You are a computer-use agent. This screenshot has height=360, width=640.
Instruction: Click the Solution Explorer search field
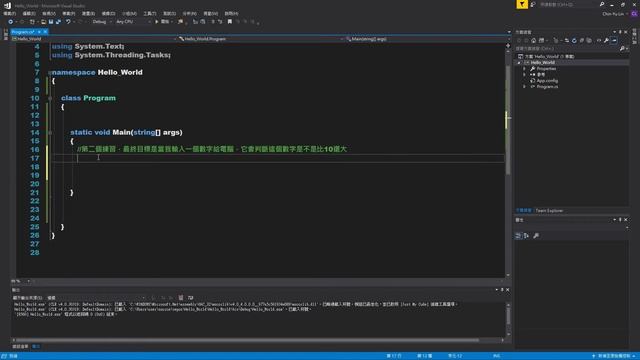tap(567, 49)
